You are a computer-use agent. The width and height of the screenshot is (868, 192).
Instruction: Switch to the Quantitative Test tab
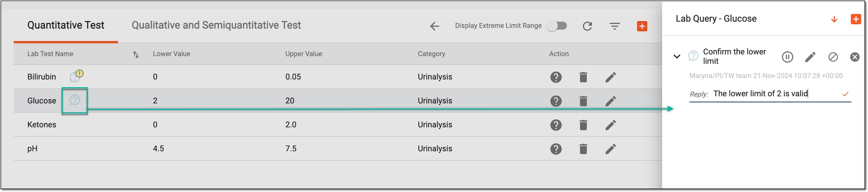tap(66, 25)
